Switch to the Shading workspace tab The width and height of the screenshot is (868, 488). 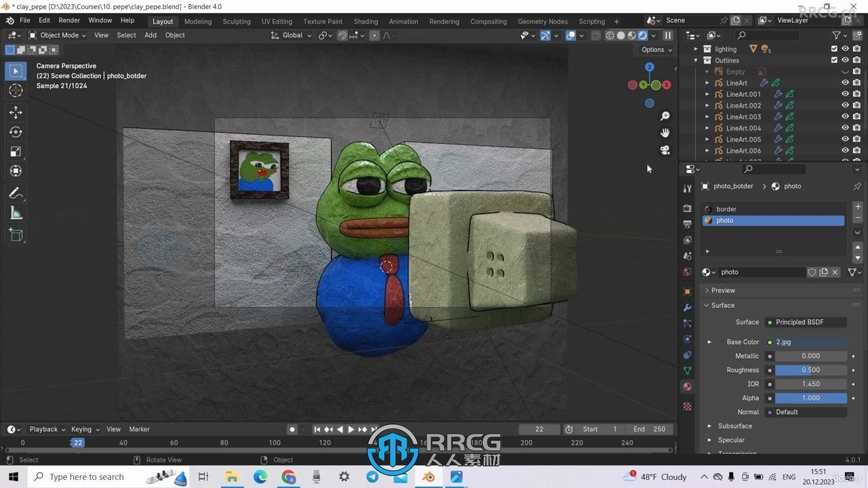pos(366,22)
